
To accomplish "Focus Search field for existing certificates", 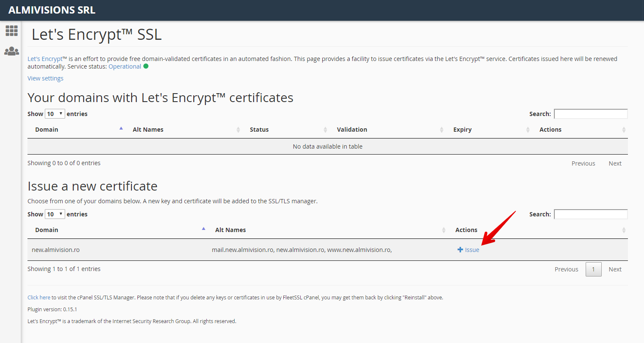I will click(591, 114).
